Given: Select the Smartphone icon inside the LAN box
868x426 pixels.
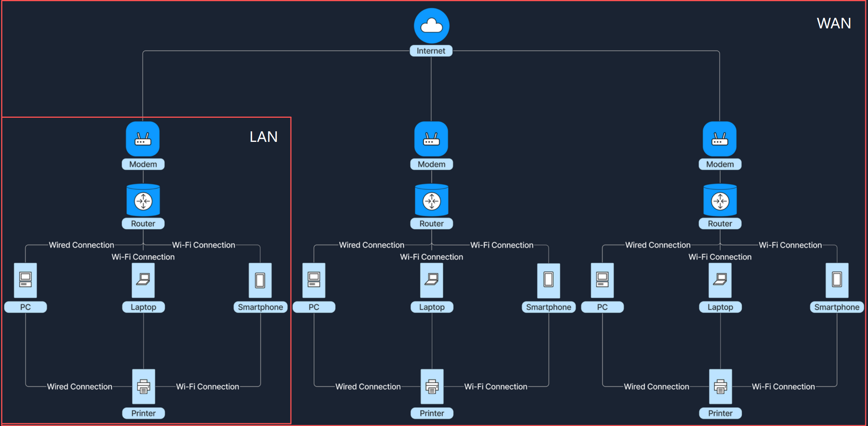Looking at the screenshot, I should click(x=260, y=280).
